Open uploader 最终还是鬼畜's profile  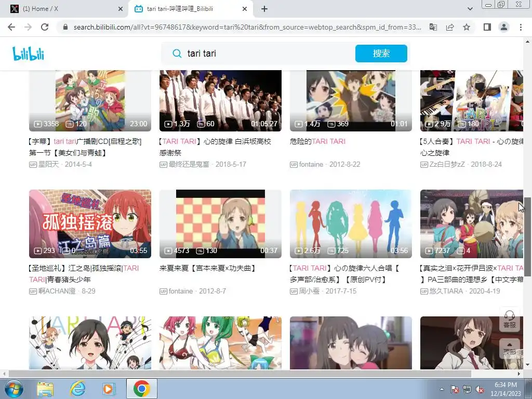coord(189,165)
